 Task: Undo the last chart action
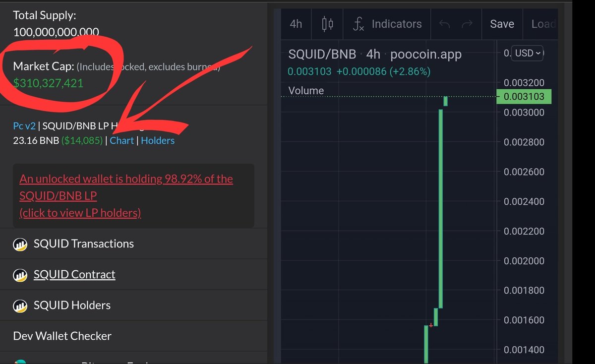[x=445, y=24]
